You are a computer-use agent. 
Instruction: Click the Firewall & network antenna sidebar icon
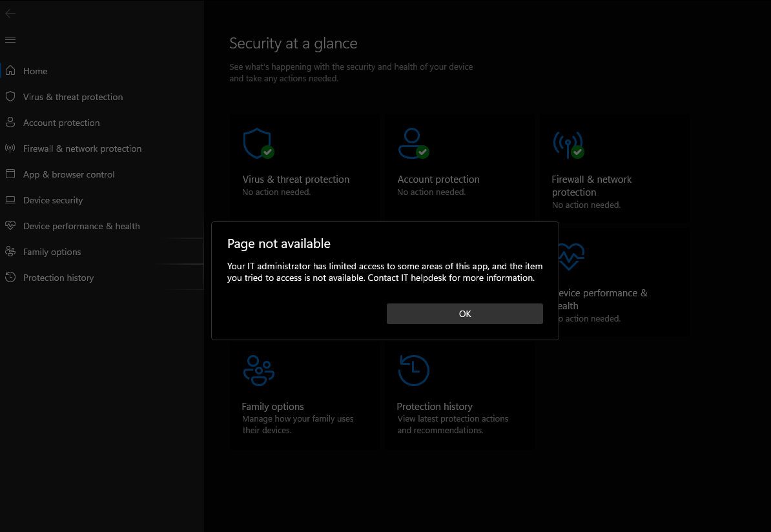tap(10, 148)
